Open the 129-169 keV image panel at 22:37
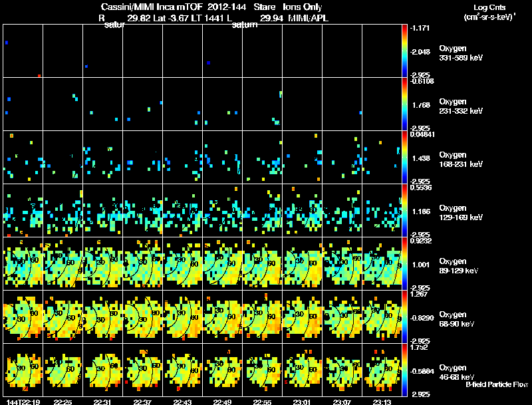The image size is (532, 405). (x=142, y=211)
